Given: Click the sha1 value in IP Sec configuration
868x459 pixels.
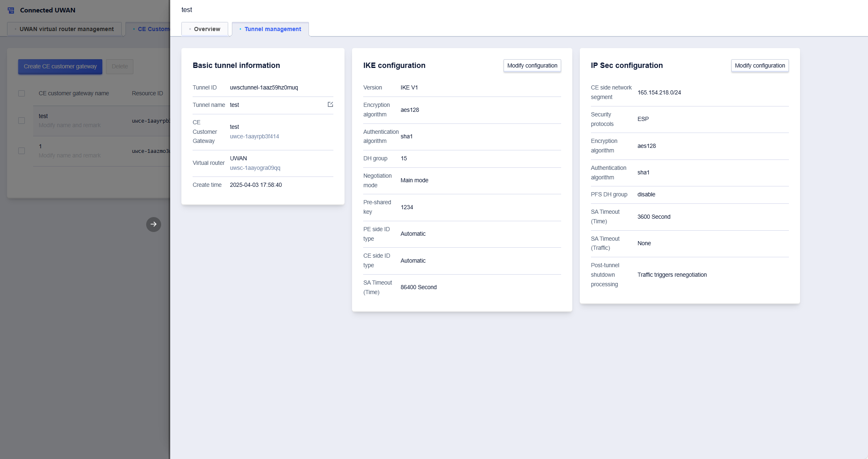Looking at the screenshot, I should tap(643, 172).
